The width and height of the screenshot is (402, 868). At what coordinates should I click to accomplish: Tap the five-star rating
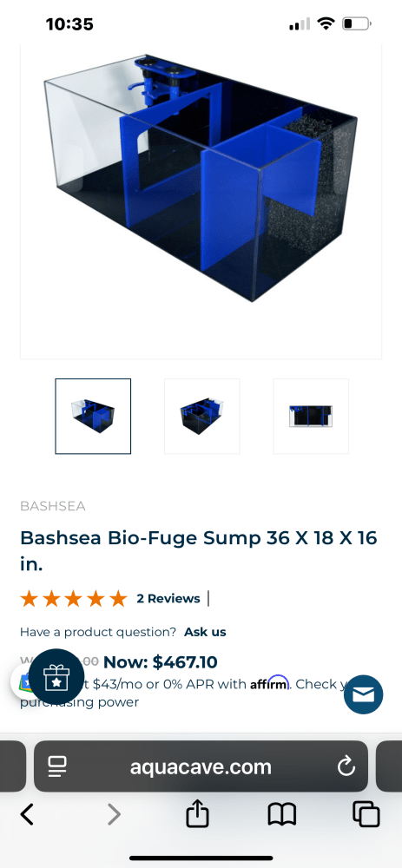click(74, 598)
